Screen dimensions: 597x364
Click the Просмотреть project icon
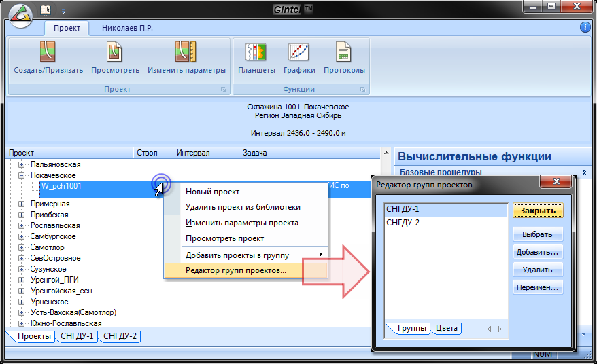115,52
